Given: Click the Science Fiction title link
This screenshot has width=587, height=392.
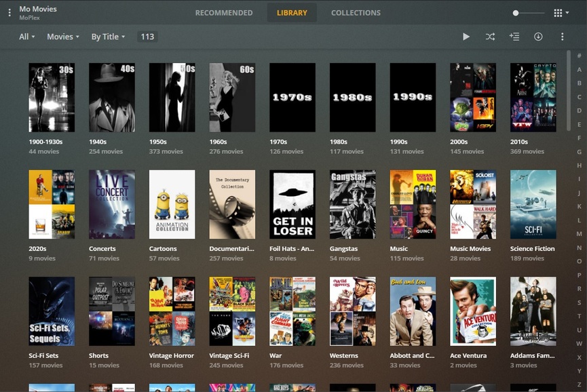Looking at the screenshot, I should click(532, 248).
